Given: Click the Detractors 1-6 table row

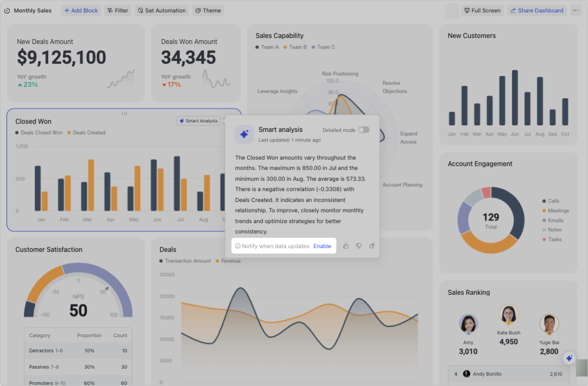Looking at the screenshot, I should point(78,351).
